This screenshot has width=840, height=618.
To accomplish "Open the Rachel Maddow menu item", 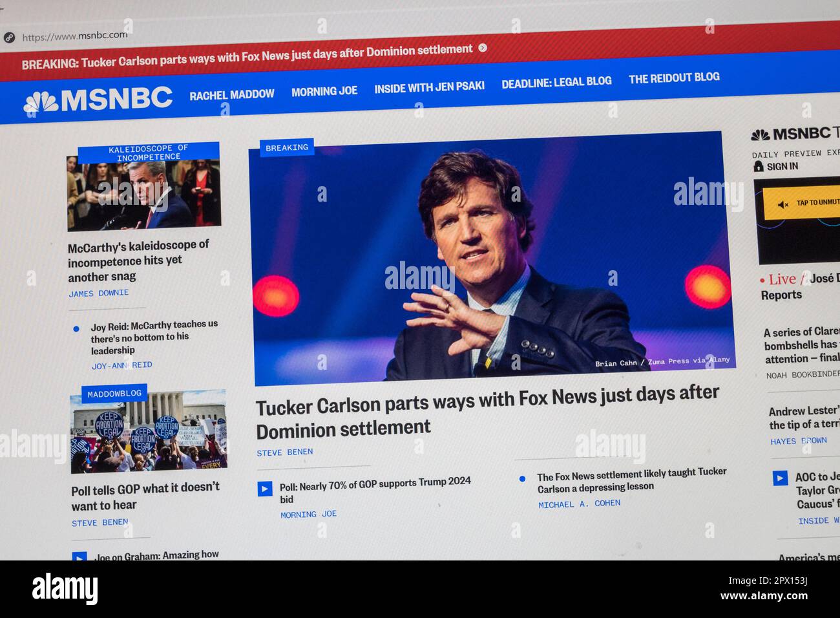I will (232, 94).
